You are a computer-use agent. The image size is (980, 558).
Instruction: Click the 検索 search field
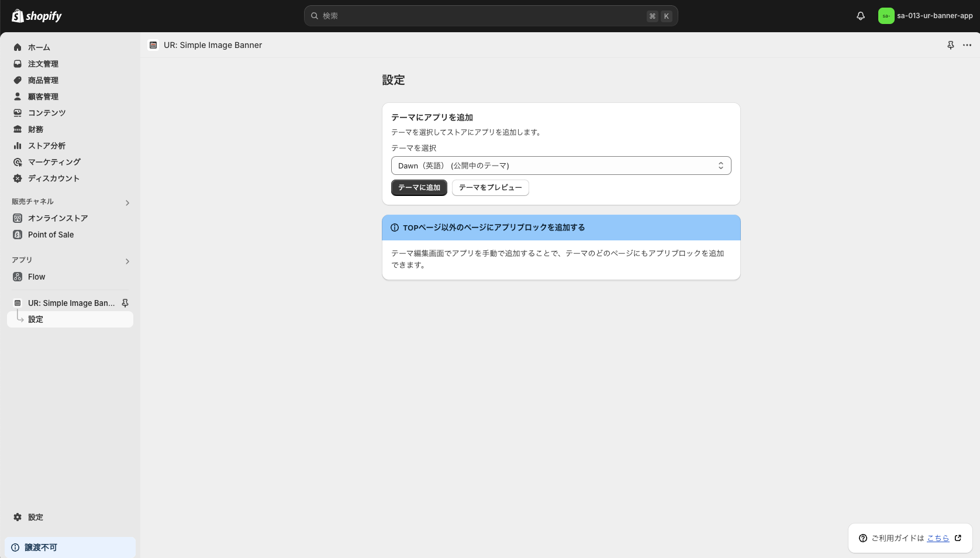point(491,16)
